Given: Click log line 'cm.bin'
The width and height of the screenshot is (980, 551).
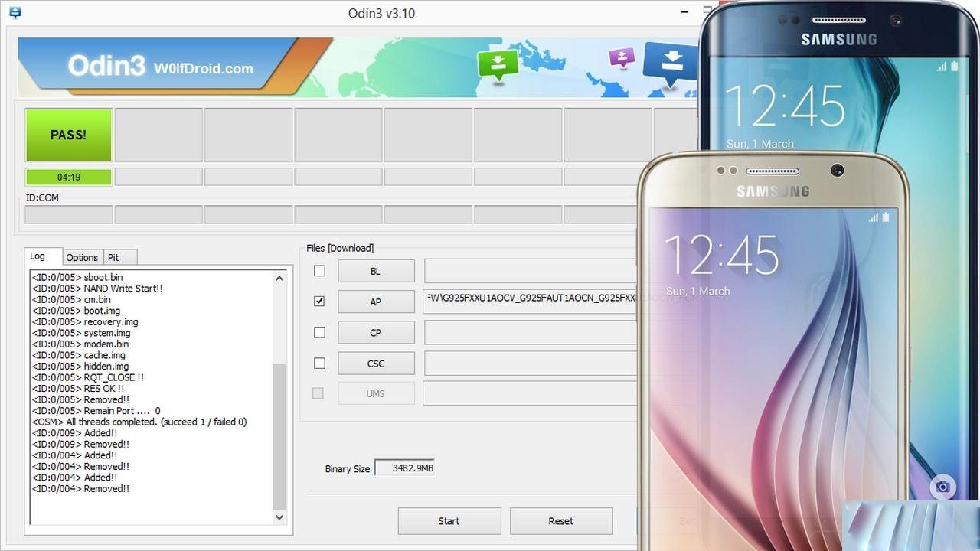Looking at the screenshot, I should [71, 299].
